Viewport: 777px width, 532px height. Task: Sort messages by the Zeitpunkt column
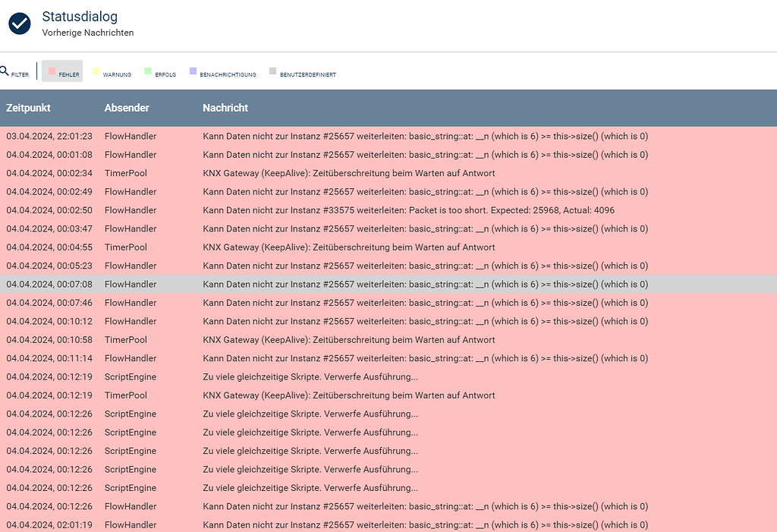tap(28, 108)
